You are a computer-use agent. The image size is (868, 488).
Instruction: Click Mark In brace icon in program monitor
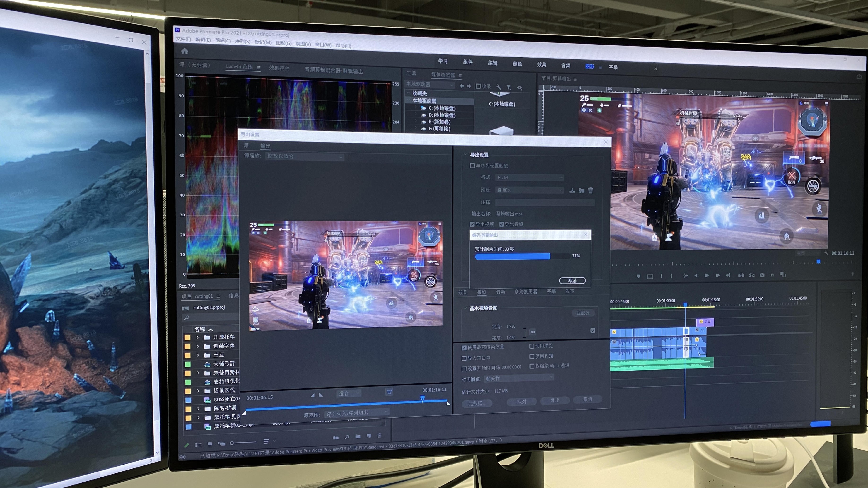coord(661,276)
